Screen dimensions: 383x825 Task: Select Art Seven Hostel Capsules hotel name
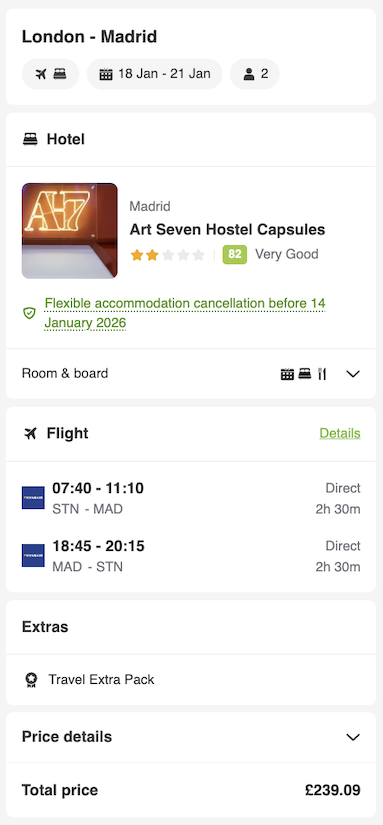pos(227,229)
